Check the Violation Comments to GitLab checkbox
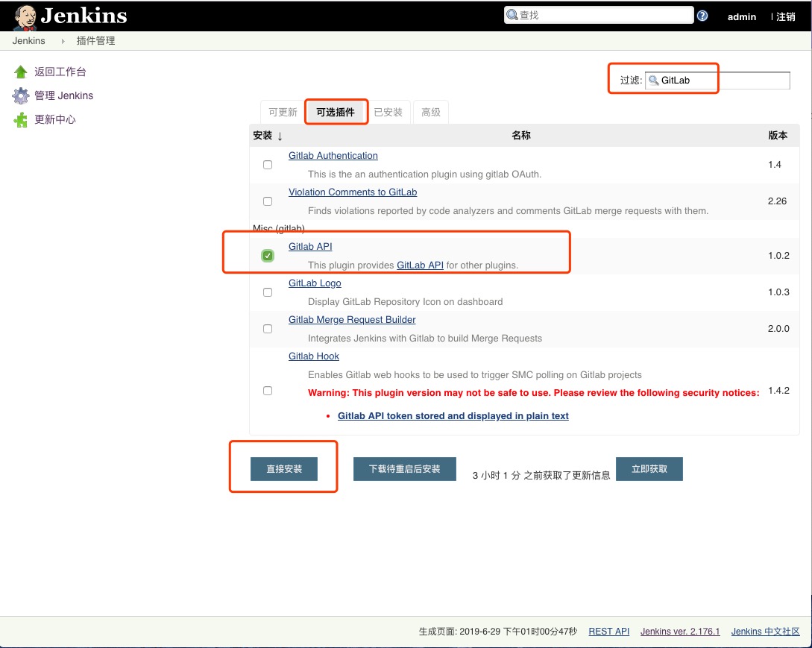 coord(268,201)
